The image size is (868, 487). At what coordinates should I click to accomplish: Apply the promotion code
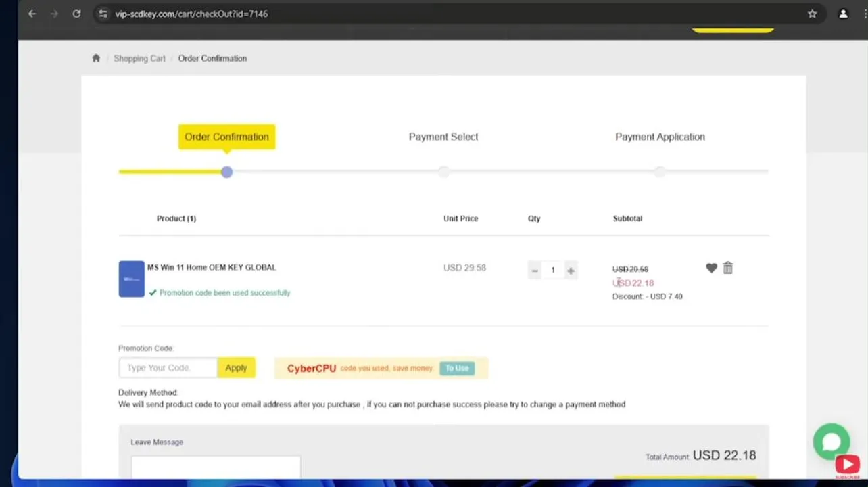pyautogui.click(x=236, y=367)
